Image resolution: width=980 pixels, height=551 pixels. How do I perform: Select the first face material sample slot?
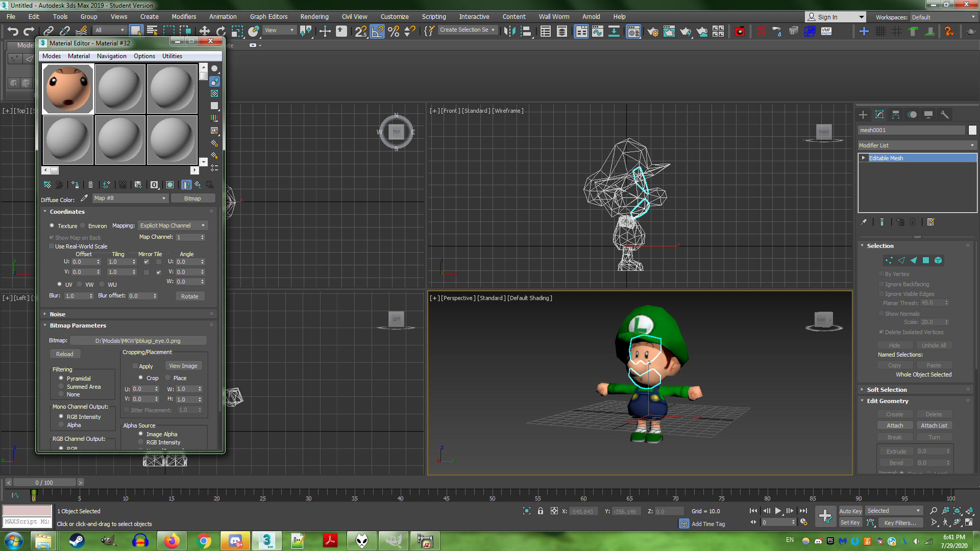click(68, 89)
